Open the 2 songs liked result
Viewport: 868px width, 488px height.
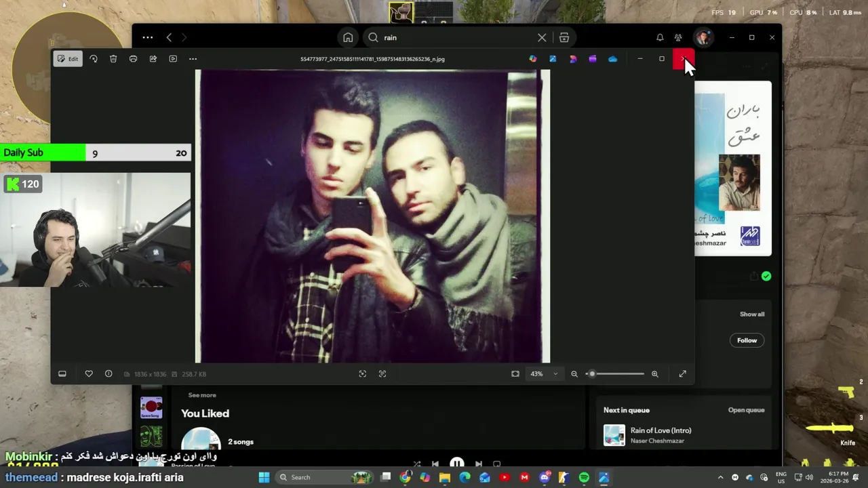pyautogui.click(x=241, y=442)
